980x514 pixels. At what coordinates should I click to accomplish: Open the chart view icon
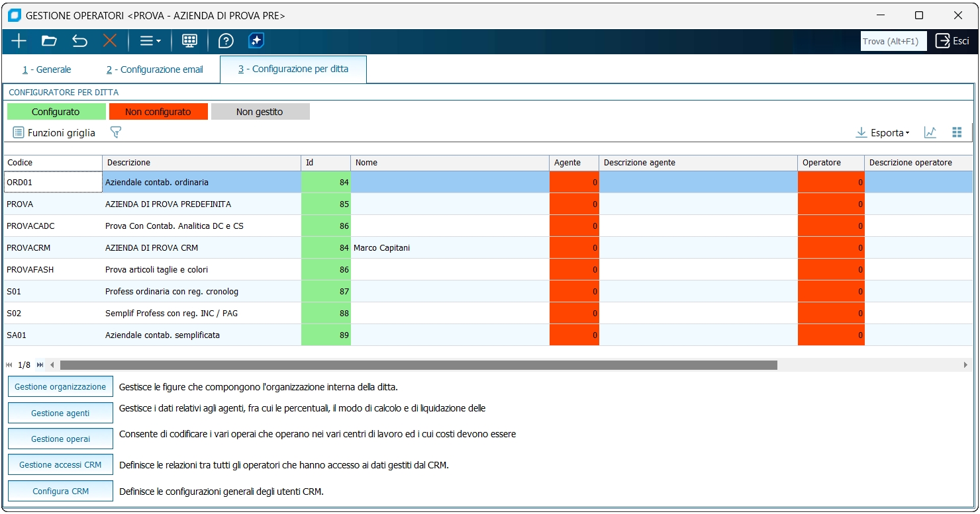pyautogui.click(x=930, y=133)
